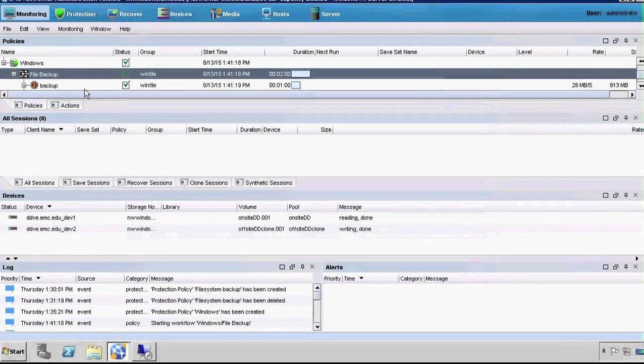Viewport: 644px width, 364px height.
Task: Select log entry Starting workflow Windows/File Backup
Action: click(156, 323)
